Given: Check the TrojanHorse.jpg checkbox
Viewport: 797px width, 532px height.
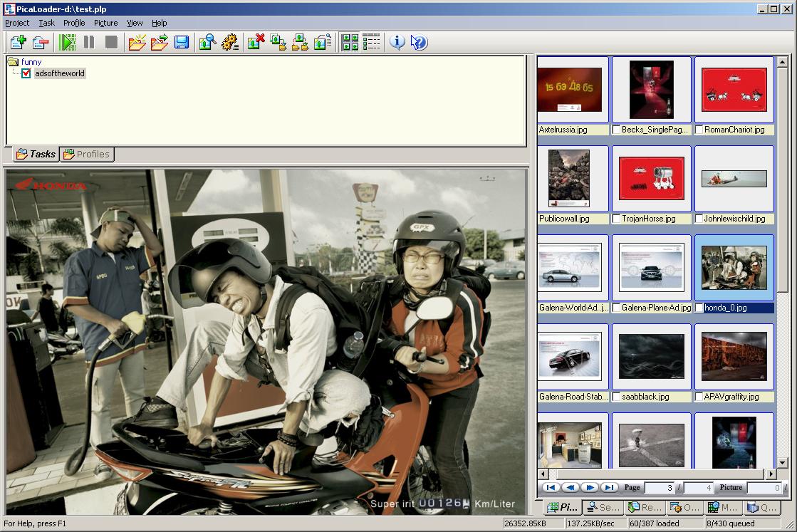Looking at the screenshot, I should click(x=616, y=219).
